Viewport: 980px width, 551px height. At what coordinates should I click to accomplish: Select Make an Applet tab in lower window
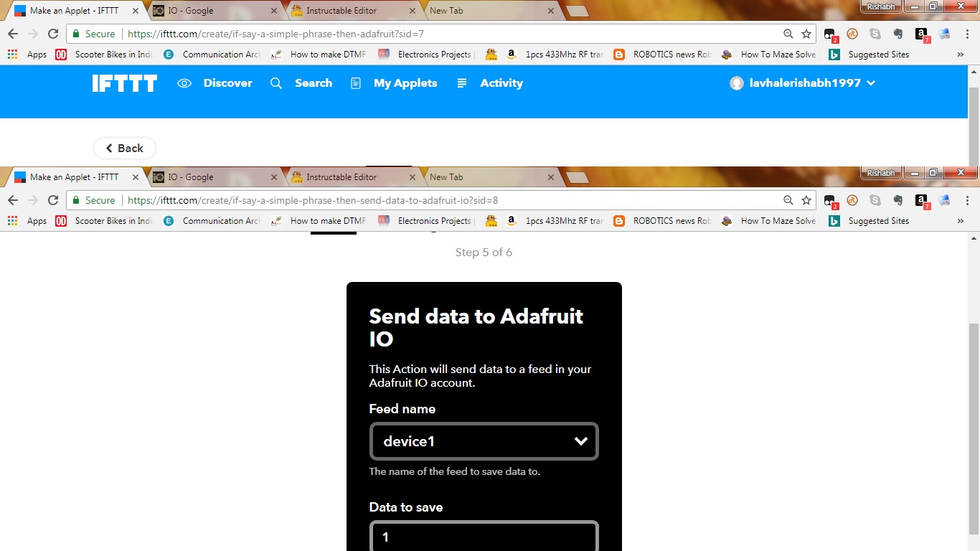[77, 177]
